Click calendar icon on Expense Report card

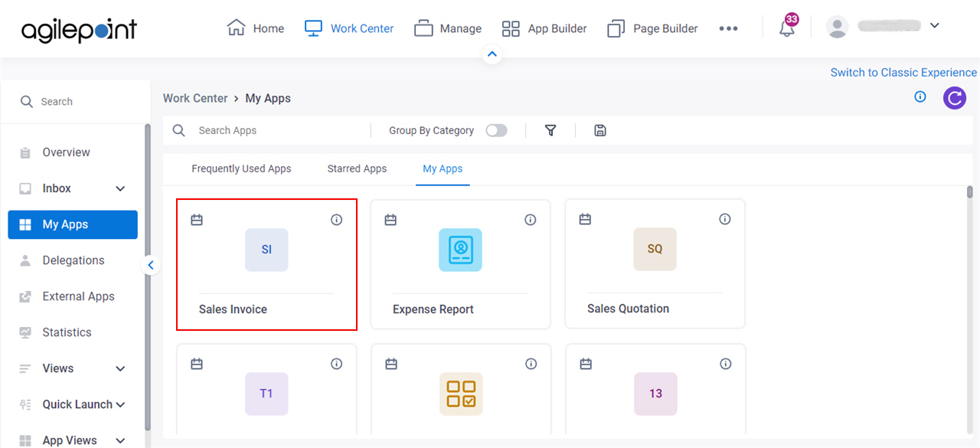tap(390, 220)
